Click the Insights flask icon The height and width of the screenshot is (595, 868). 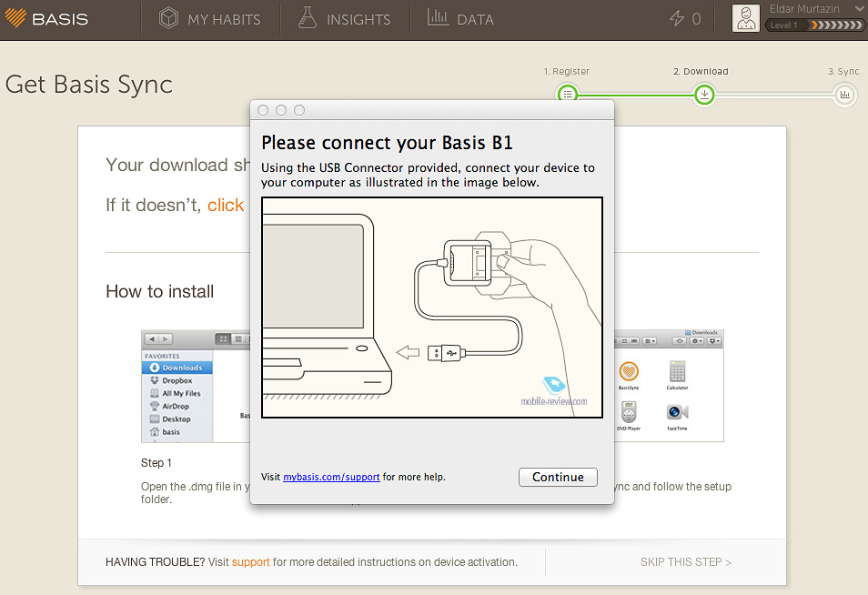point(308,17)
